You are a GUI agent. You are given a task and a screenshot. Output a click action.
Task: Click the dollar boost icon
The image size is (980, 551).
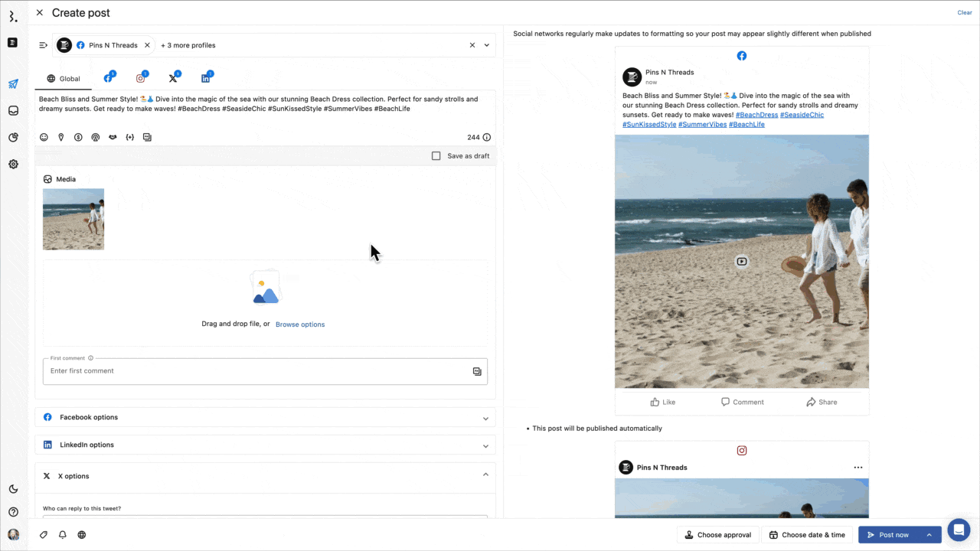[x=78, y=138]
